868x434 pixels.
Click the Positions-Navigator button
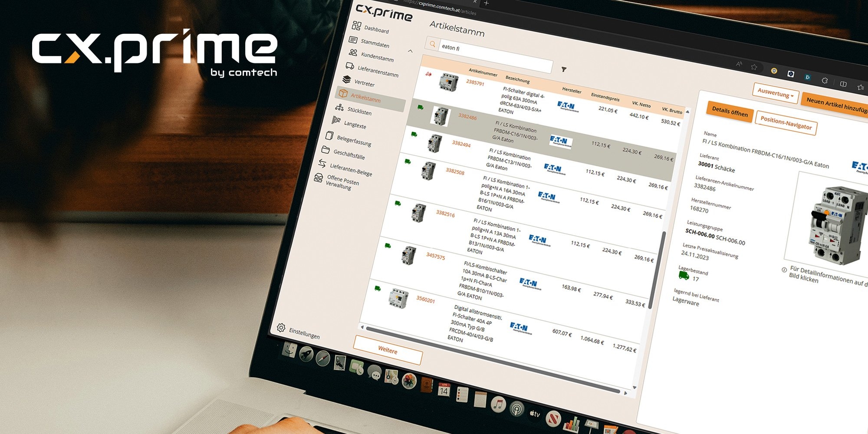786,123
